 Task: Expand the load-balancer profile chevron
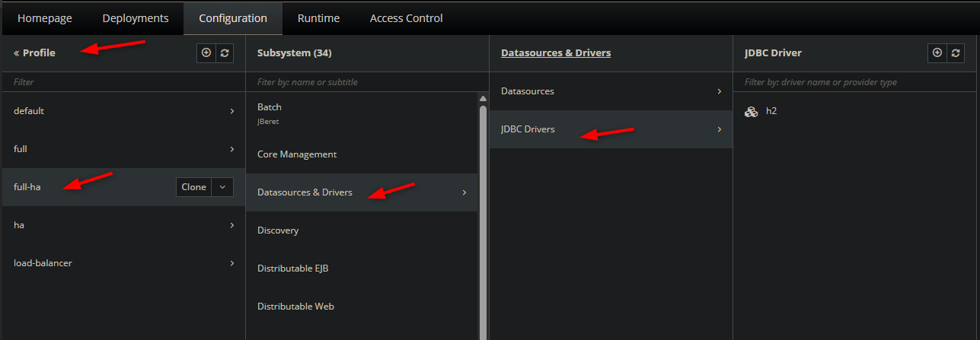tap(231, 263)
